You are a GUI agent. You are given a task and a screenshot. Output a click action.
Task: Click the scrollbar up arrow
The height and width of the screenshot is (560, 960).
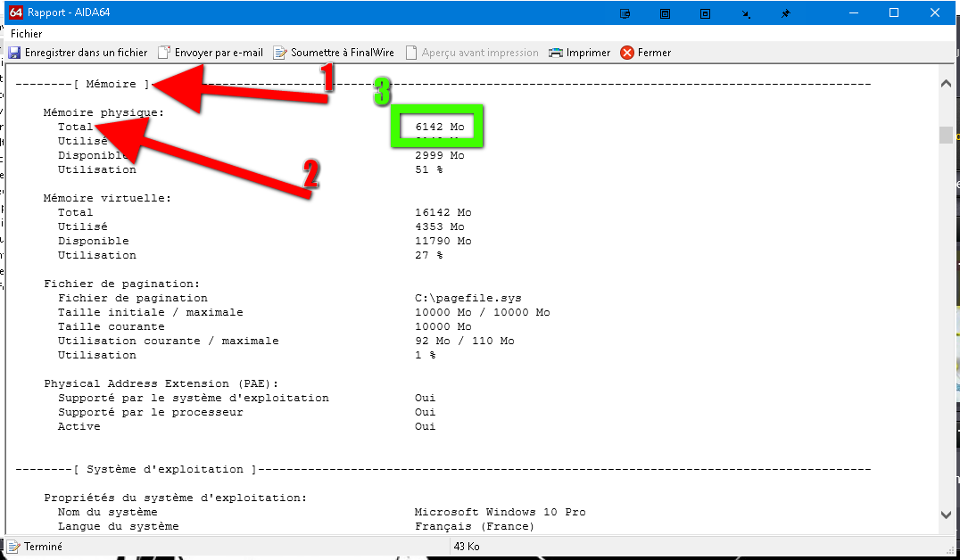click(x=946, y=83)
